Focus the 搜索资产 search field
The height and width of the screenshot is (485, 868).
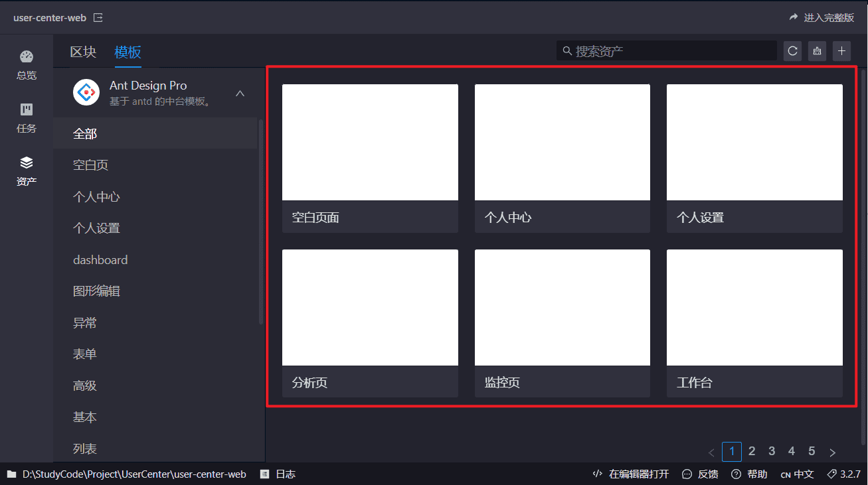click(667, 51)
